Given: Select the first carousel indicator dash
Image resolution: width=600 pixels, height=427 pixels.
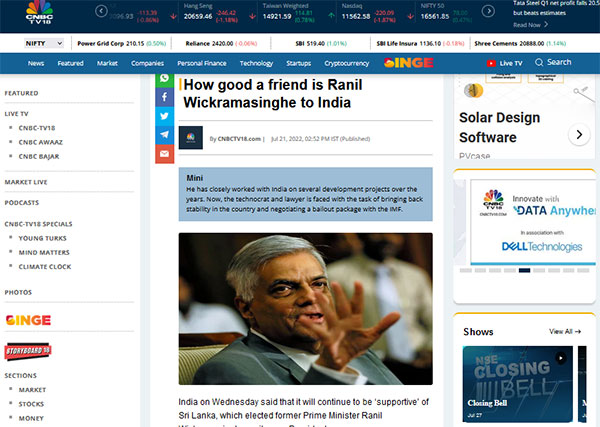Looking at the screenshot, I should pos(465,270).
